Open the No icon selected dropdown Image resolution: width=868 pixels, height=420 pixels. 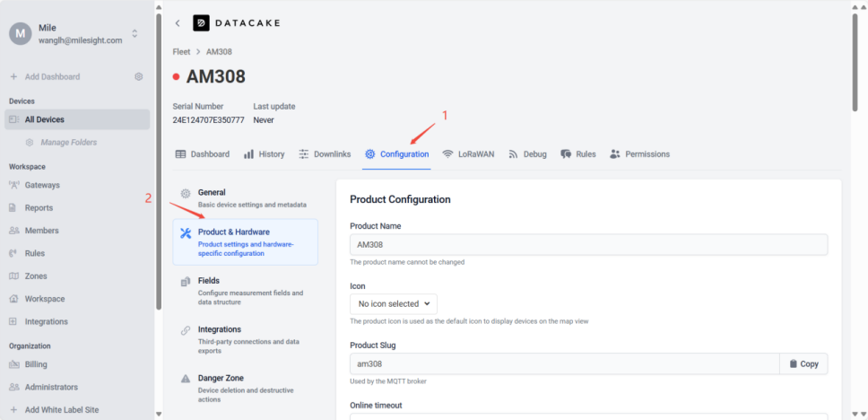tap(394, 303)
